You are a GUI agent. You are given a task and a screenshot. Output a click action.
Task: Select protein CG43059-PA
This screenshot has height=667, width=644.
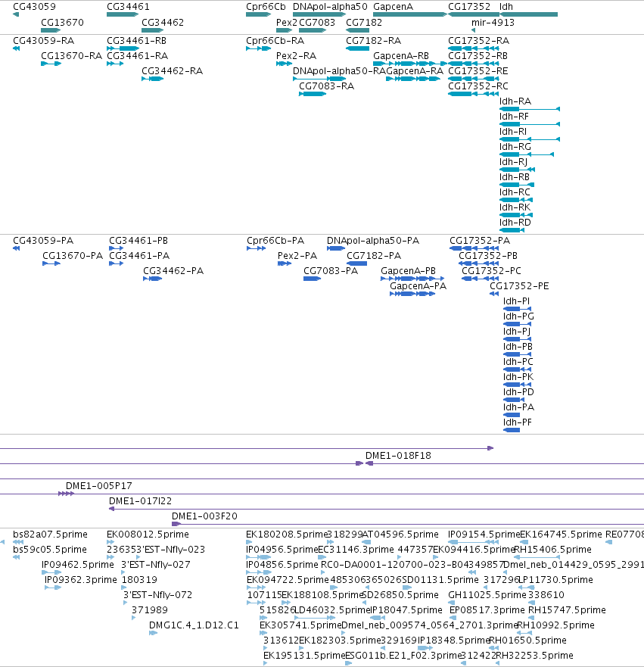(43, 241)
